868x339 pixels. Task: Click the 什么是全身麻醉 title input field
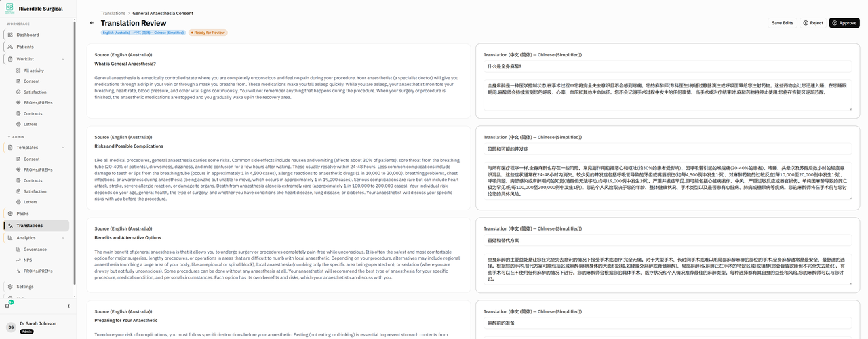click(668, 66)
